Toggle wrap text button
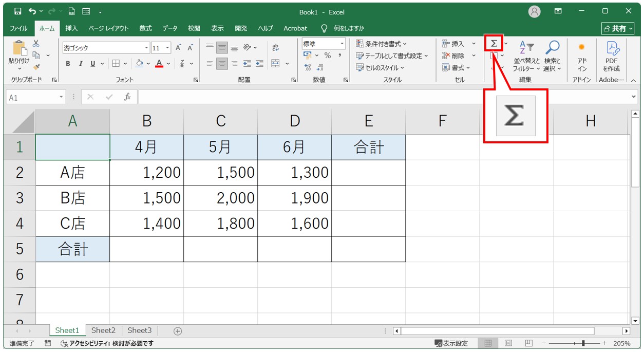The width and height of the screenshot is (644, 352). coord(275,48)
